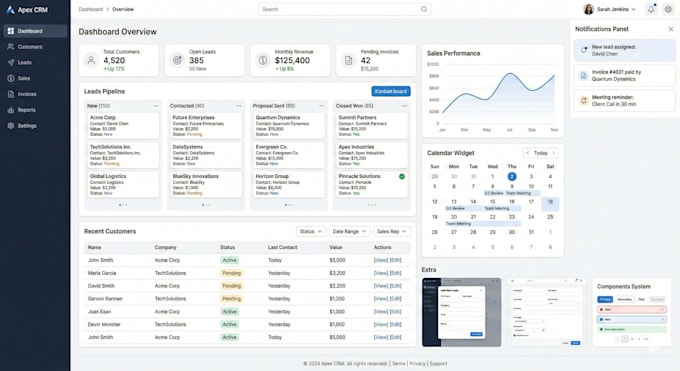Click the Apex CRM logo icon
The height and width of the screenshot is (371, 680).
10,10
